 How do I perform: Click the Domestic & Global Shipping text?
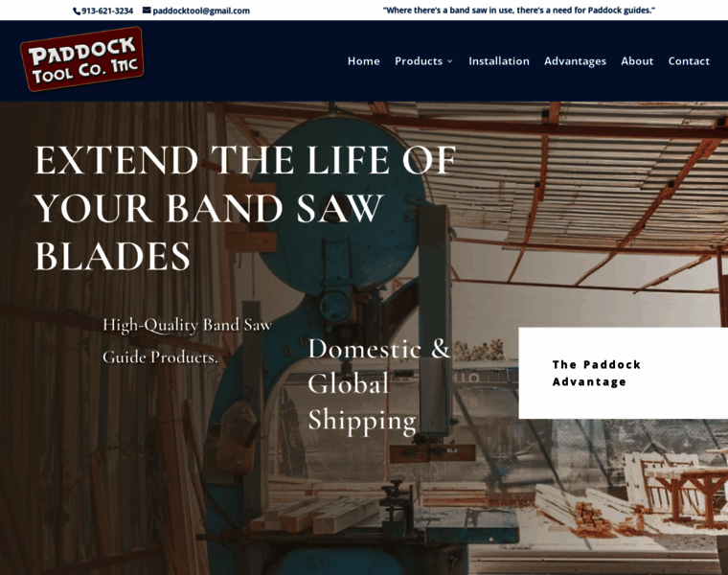click(x=379, y=384)
